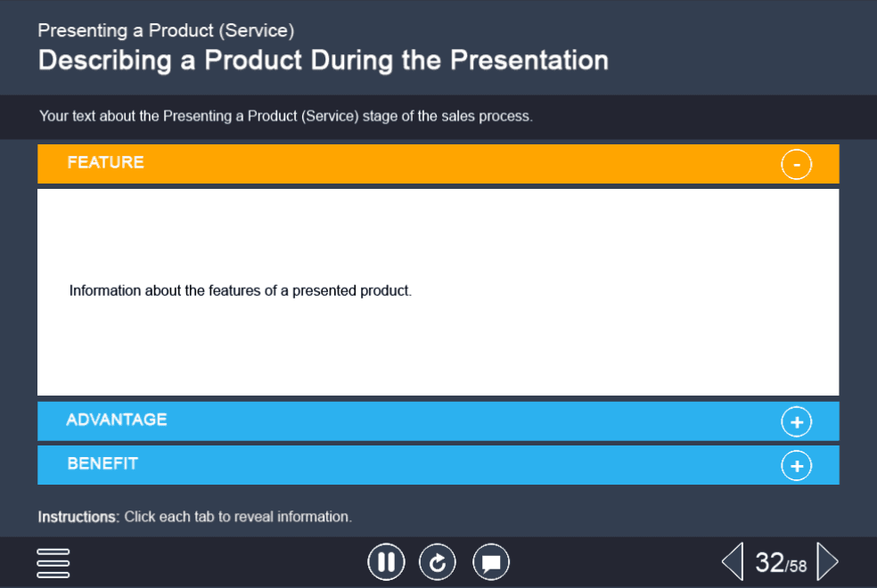Click the heading Describing a Product During the Presentation
The height and width of the screenshot is (588, 877).
coord(323,61)
